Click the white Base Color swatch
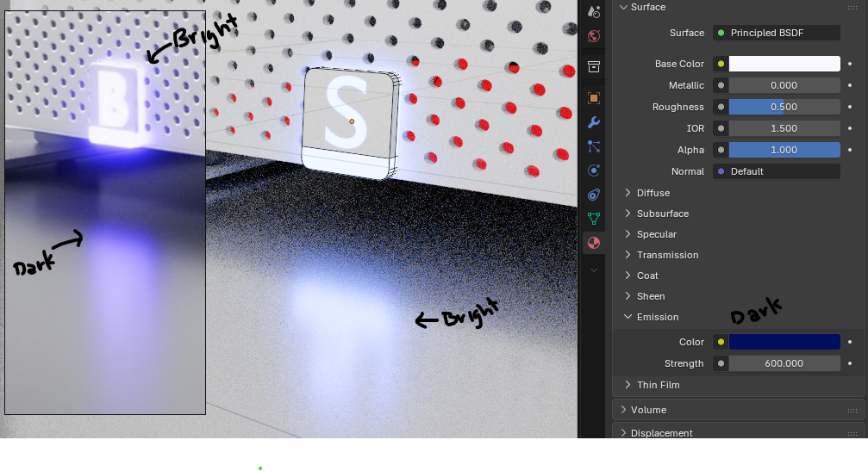Image resolution: width=868 pixels, height=471 pixels. coord(784,64)
